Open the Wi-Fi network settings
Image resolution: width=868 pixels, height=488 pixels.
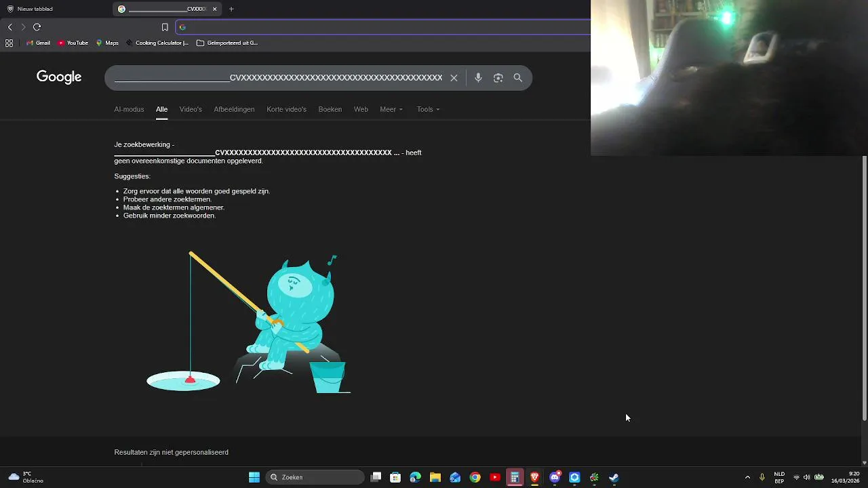pos(796,477)
